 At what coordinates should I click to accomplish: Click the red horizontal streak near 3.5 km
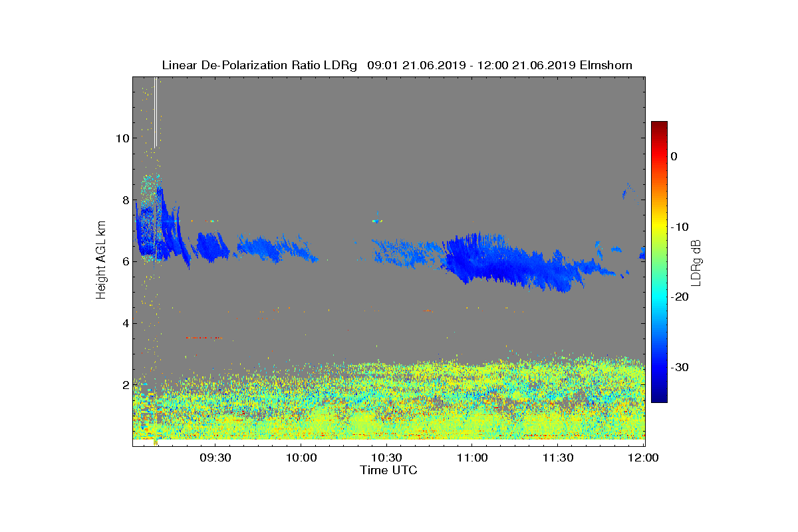(203, 338)
